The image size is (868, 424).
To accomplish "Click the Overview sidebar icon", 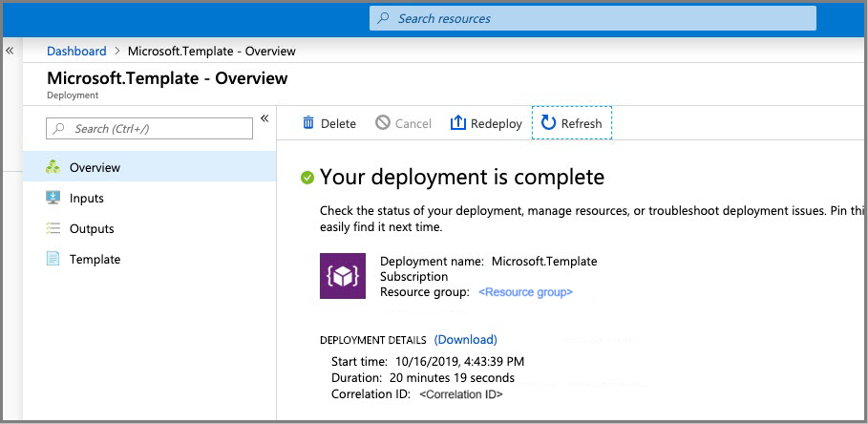I will point(53,167).
